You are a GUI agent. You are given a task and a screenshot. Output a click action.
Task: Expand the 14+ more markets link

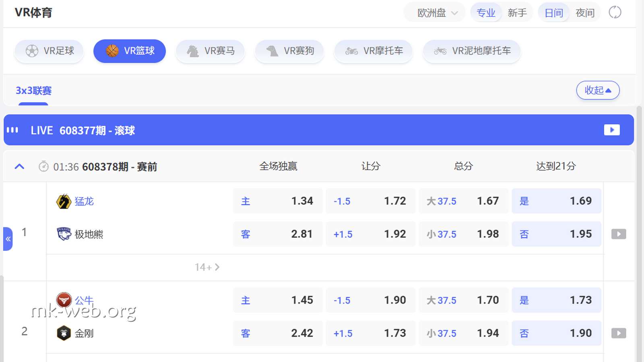(x=207, y=267)
